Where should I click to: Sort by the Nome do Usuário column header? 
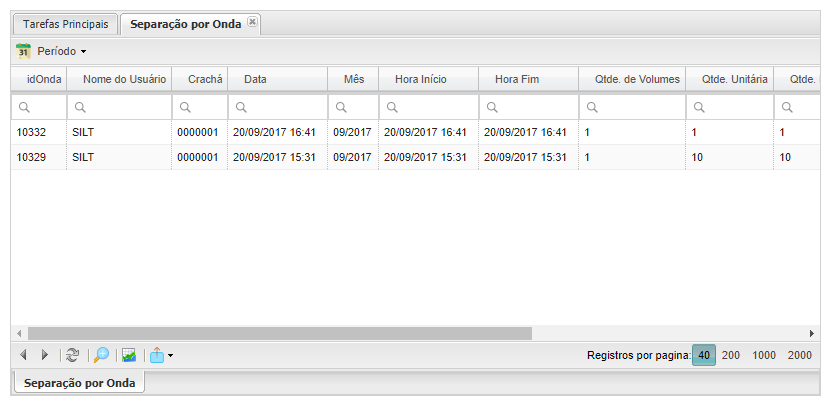(x=118, y=79)
